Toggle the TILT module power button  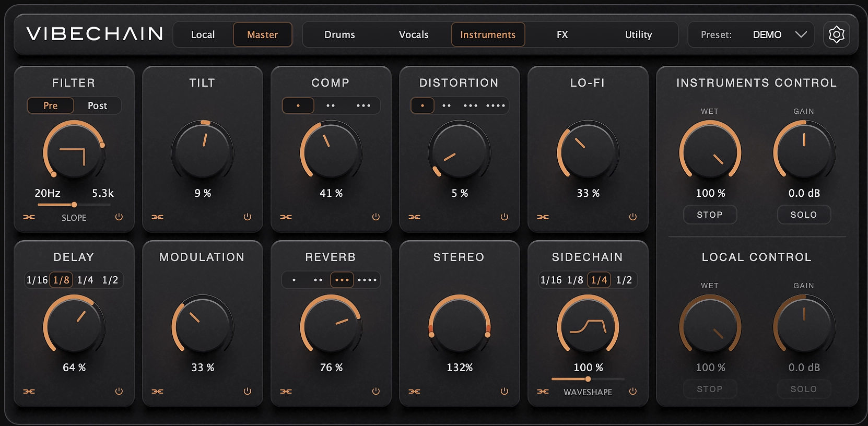pyautogui.click(x=248, y=217)
